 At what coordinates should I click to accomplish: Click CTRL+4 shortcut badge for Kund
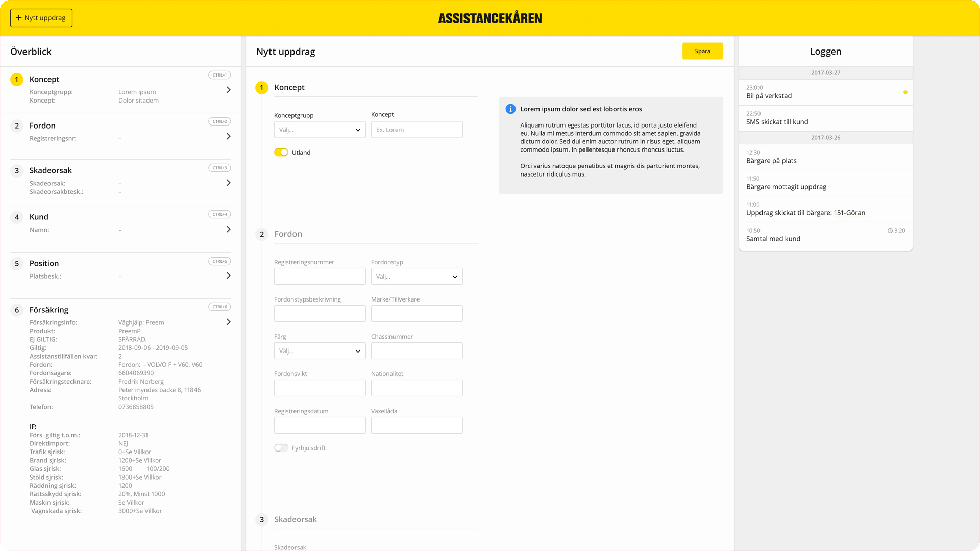tap(219, 214)
